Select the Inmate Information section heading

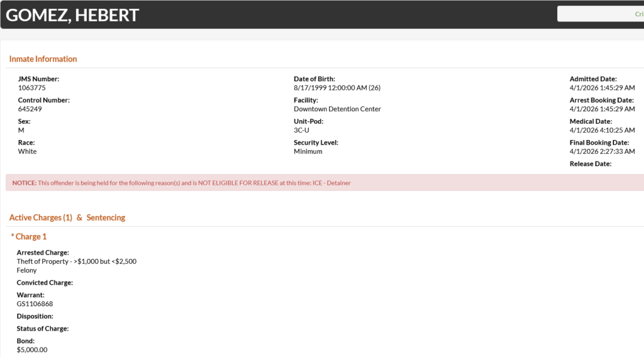pos(43,59)
